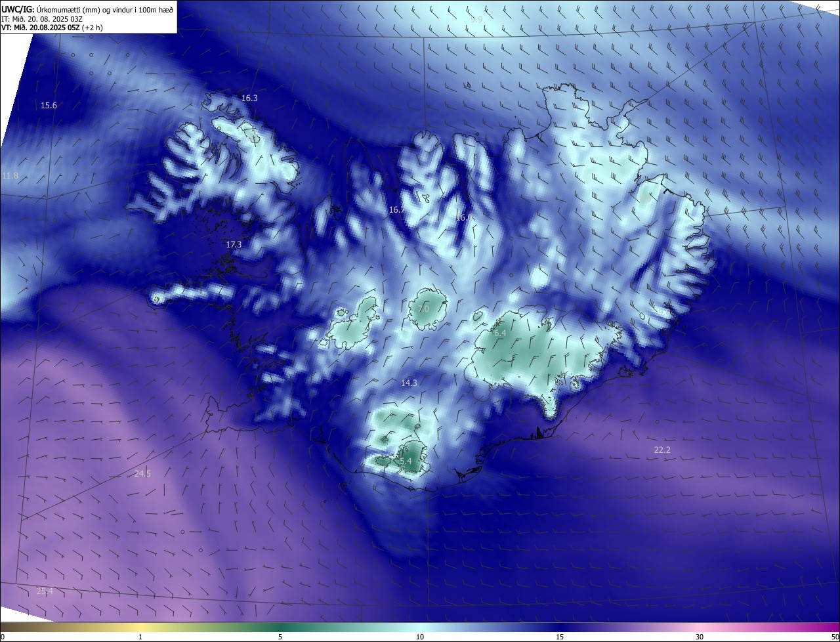840x642 pixels.
Task: Click the legend tick label 0
Action: point(2,637)
